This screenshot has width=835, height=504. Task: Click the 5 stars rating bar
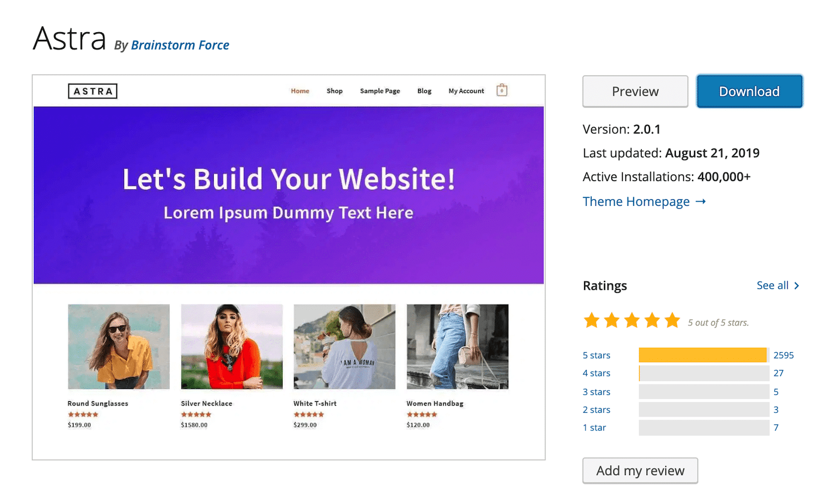(704, 355)
